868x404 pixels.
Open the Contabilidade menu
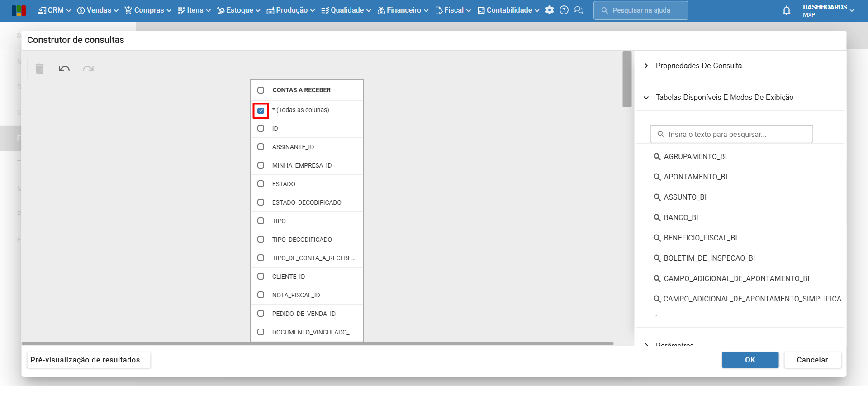point(508,10)
